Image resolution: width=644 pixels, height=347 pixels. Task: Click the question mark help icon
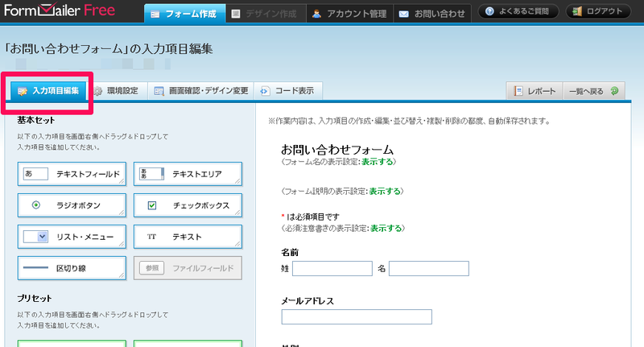coord(489,11)
